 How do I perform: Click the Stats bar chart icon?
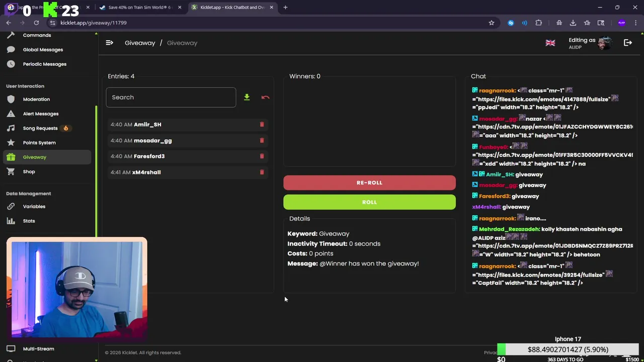coord(11,221)
